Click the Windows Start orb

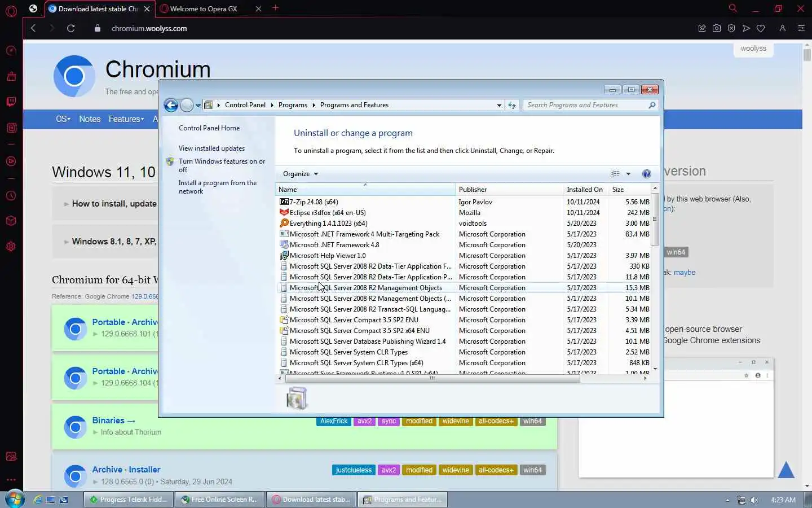tap(14, 500)
